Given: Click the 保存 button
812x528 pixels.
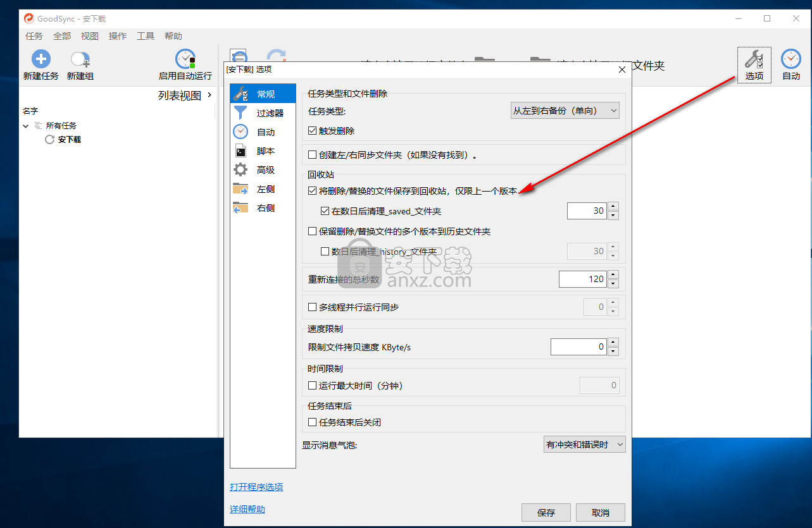Looking at the screenshot, I should tap(546, 512).
